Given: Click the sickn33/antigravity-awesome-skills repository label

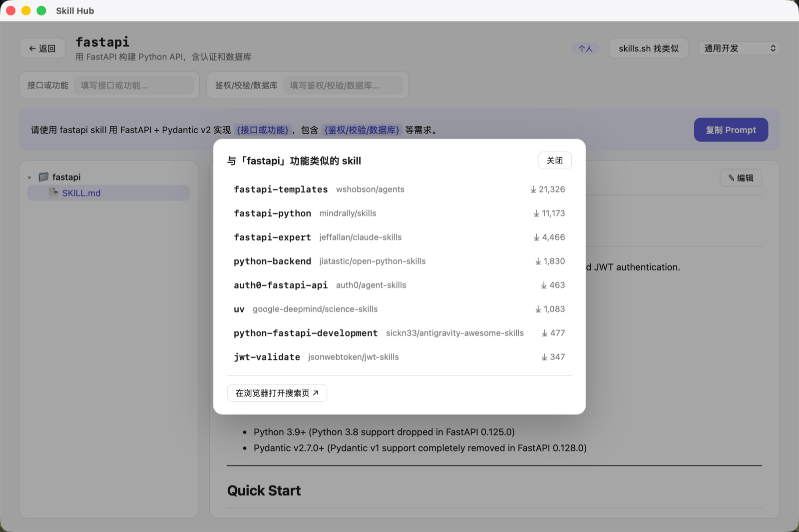Looking at the screenshot, I should pos(455,333).
